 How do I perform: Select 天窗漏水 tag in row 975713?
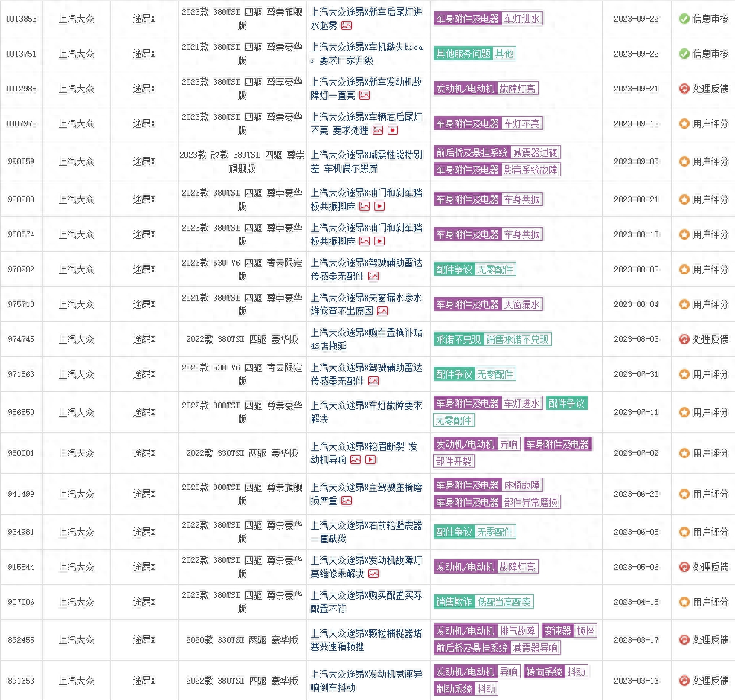[x=521, y=304]
